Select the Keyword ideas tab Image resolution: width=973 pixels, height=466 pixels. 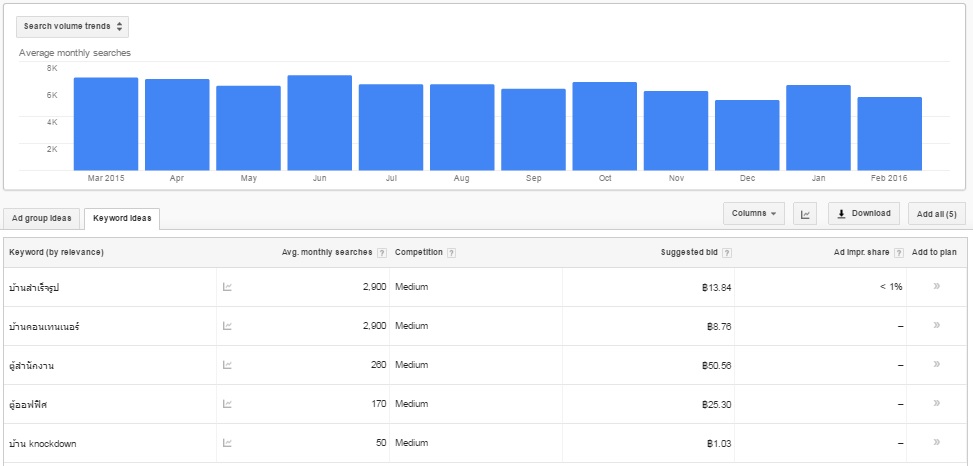click(121, 218)
